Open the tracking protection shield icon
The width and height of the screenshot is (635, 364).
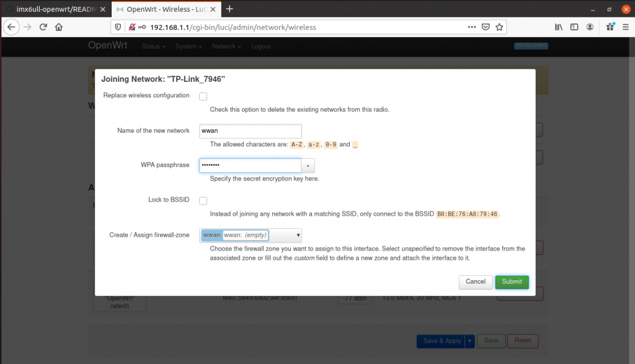[x=117, y=27]
